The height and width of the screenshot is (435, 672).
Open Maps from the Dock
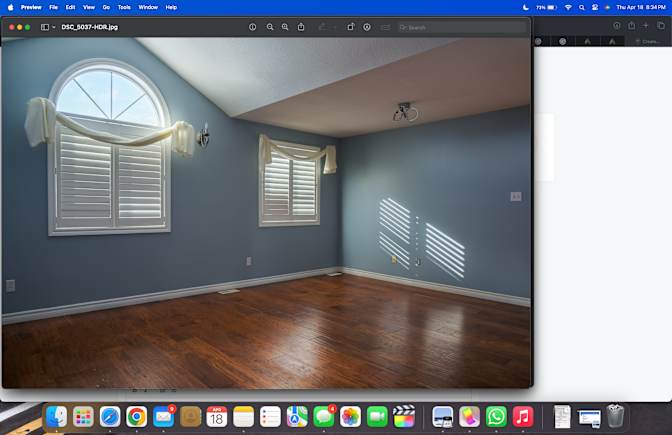point(297,417)
